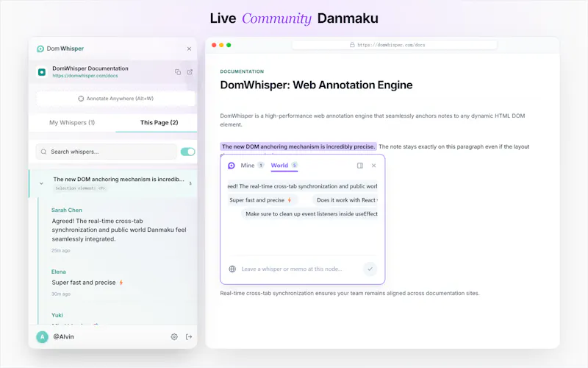Open settings via the gear icon

coord(174,337)
